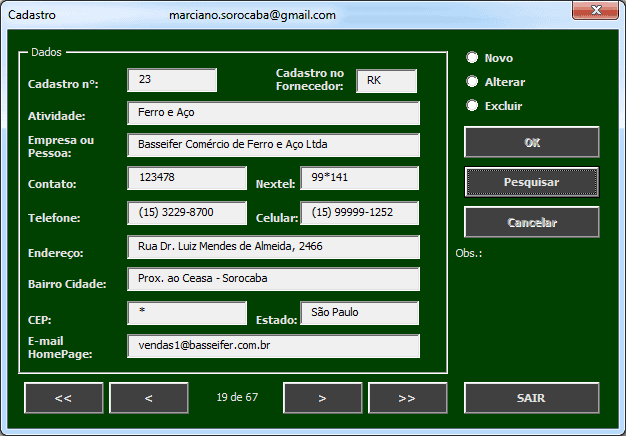Select the Alterar radio option

click(x=473, y=82)
